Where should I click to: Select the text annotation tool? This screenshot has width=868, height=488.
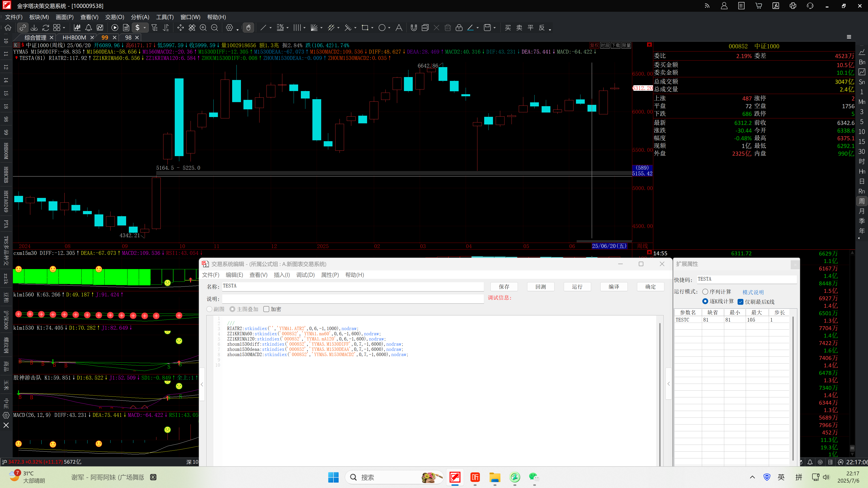click(x=399, y=28)
